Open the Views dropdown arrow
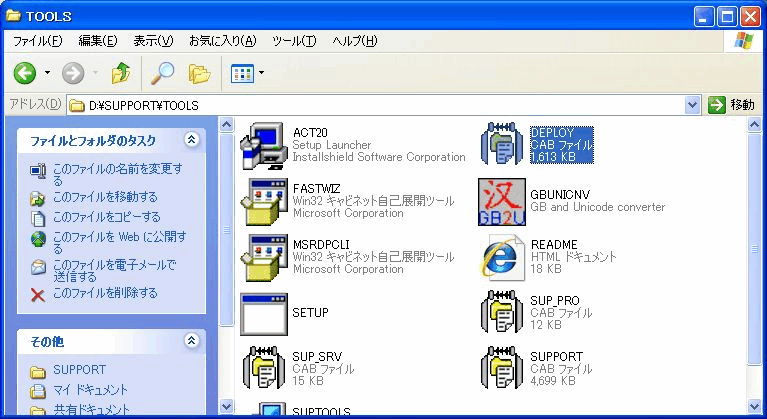Viewport: 767px width, 419px height. coord(261,73)
